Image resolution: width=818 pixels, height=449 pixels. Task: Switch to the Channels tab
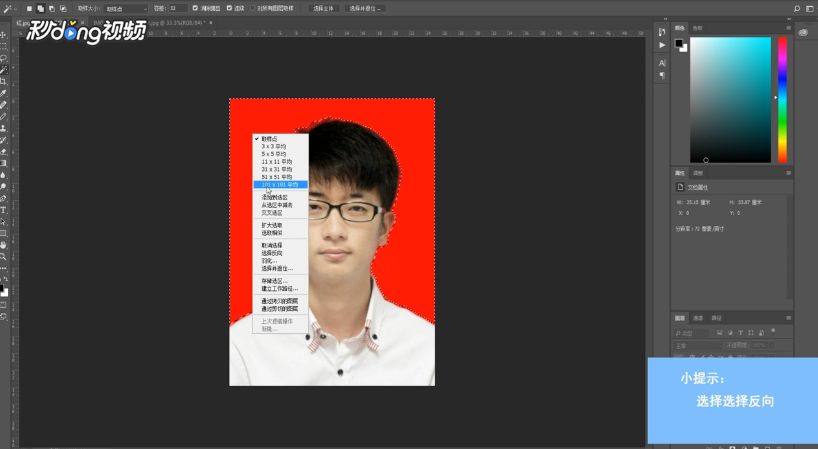[x=698, y=318]
